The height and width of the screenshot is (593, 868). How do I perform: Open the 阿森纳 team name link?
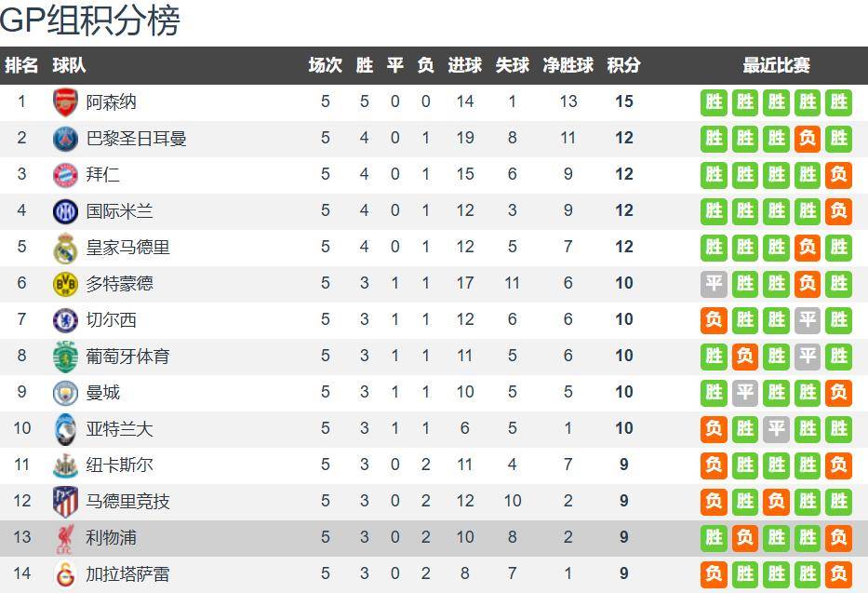111,101
